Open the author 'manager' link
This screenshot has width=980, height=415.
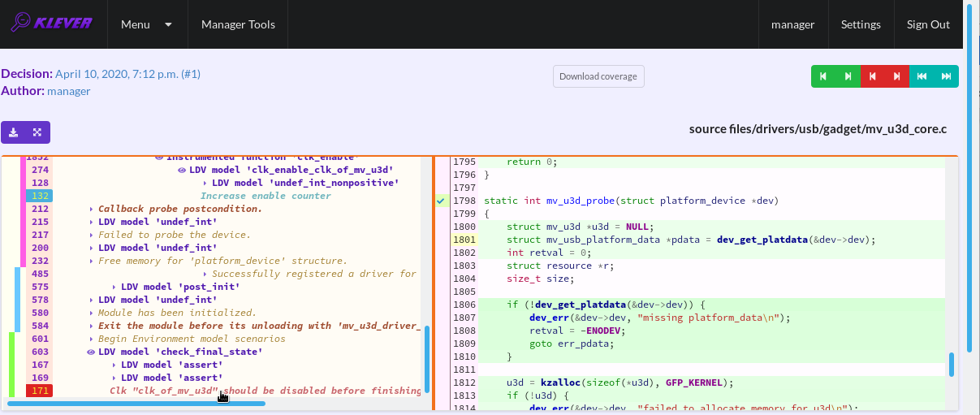[x=69, y=91]
